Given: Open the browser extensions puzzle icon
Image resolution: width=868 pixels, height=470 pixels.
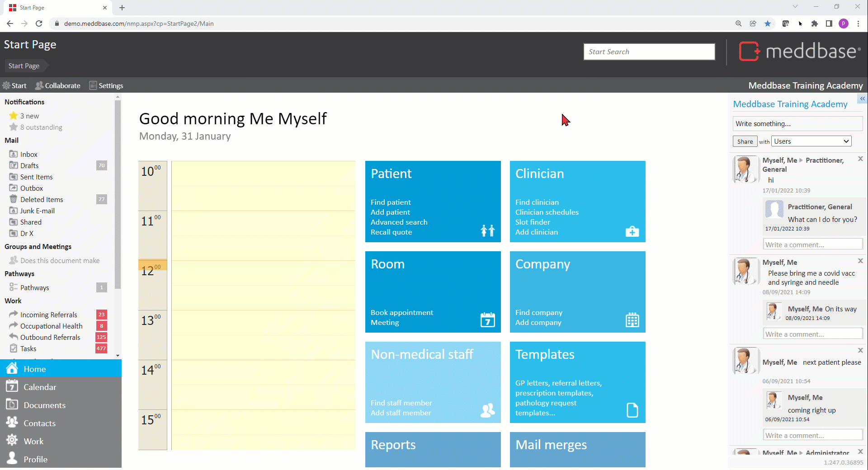Looking at the screenshot, I should click(815, 23).
